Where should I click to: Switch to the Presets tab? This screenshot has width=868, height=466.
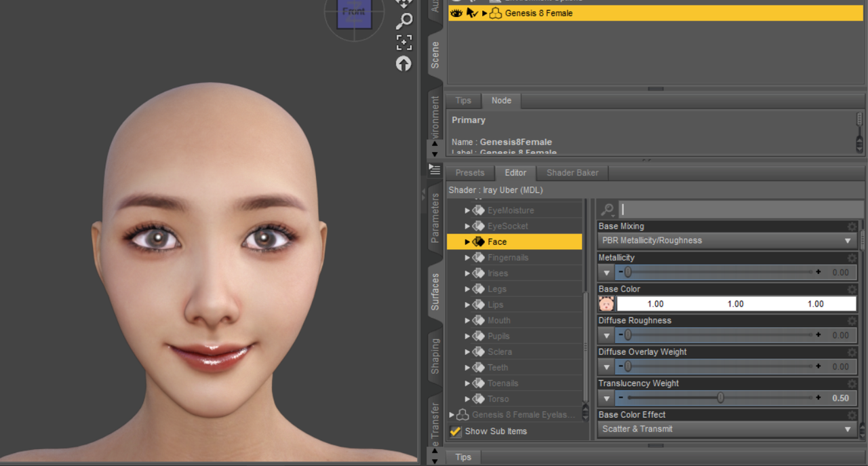[470, 173]
